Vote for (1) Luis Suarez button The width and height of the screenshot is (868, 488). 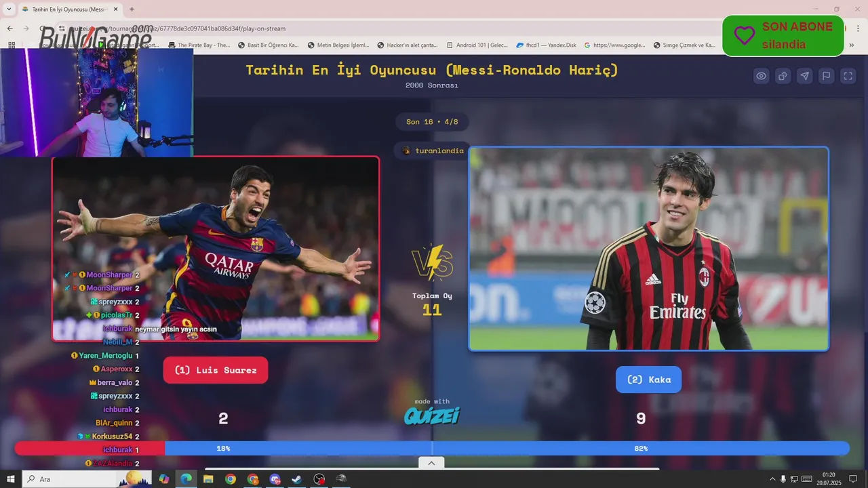[216, 370]
